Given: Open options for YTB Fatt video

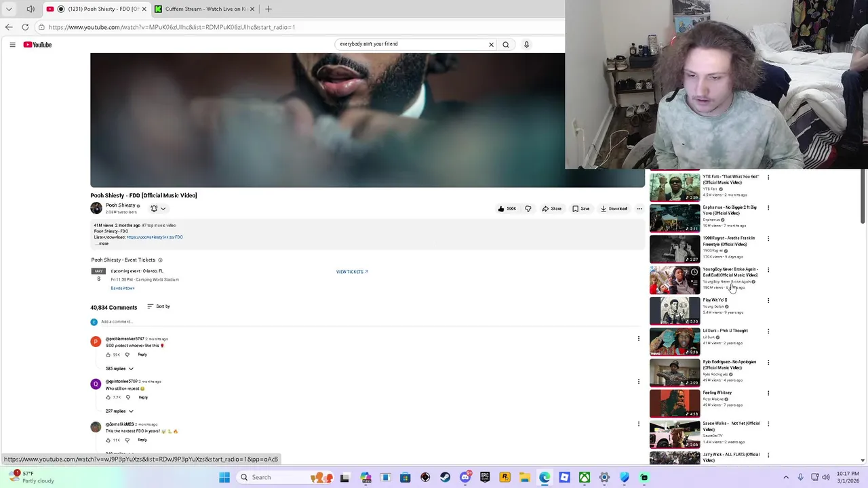Looking at the screenshot, I should tap(768, 177).
